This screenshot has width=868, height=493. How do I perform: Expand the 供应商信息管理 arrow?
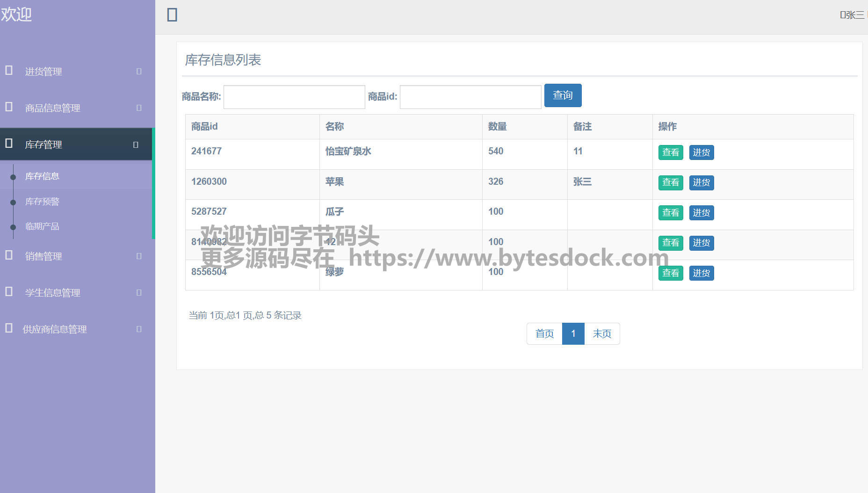(x=139, y=329)
